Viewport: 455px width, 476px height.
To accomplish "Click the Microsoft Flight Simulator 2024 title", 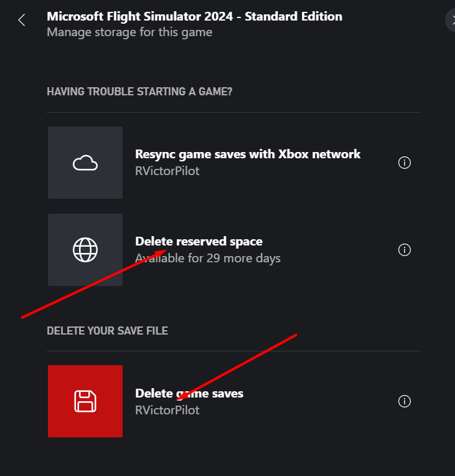I will pyautogui.click(x=194, y=16).
